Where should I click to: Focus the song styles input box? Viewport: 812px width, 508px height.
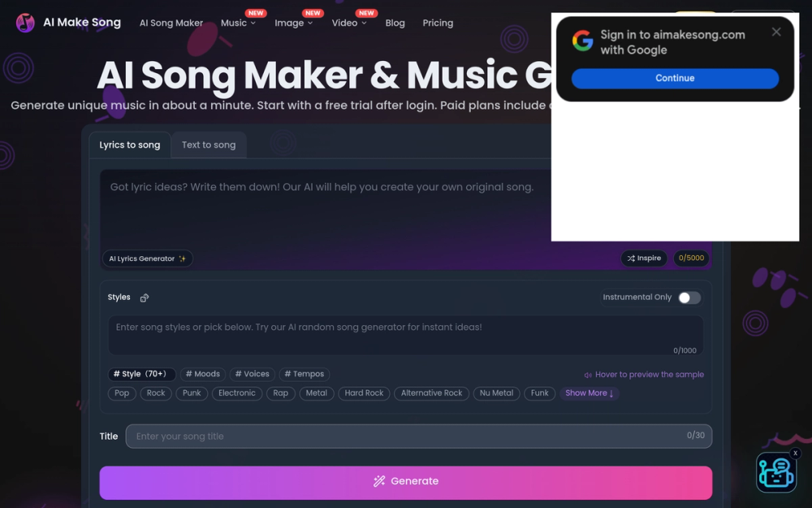[x=405, y=336]
